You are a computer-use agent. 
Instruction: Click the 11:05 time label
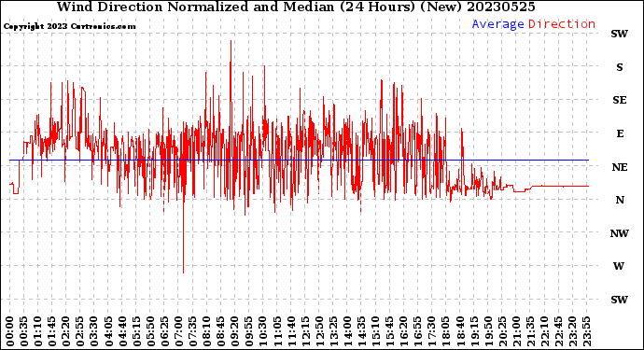pyautogui.click(x=277, y=331)
